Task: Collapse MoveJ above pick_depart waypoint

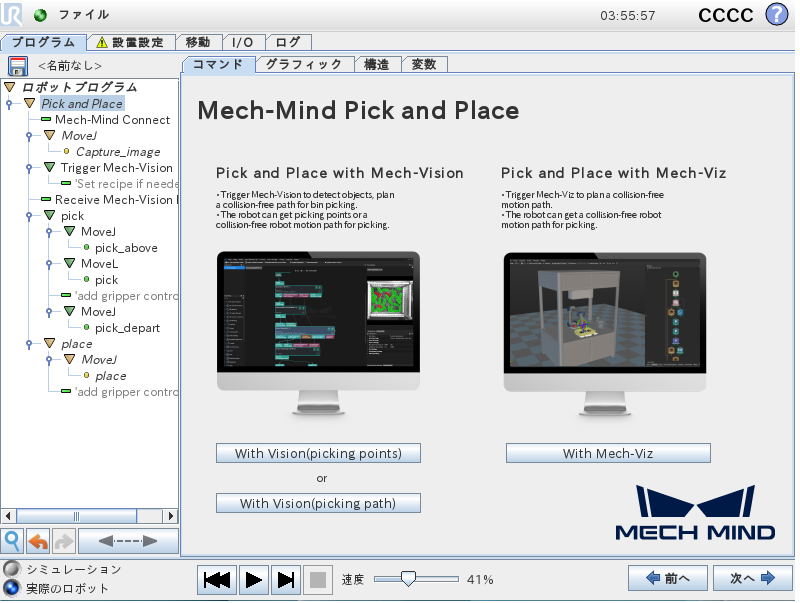Action: point(69,311)
